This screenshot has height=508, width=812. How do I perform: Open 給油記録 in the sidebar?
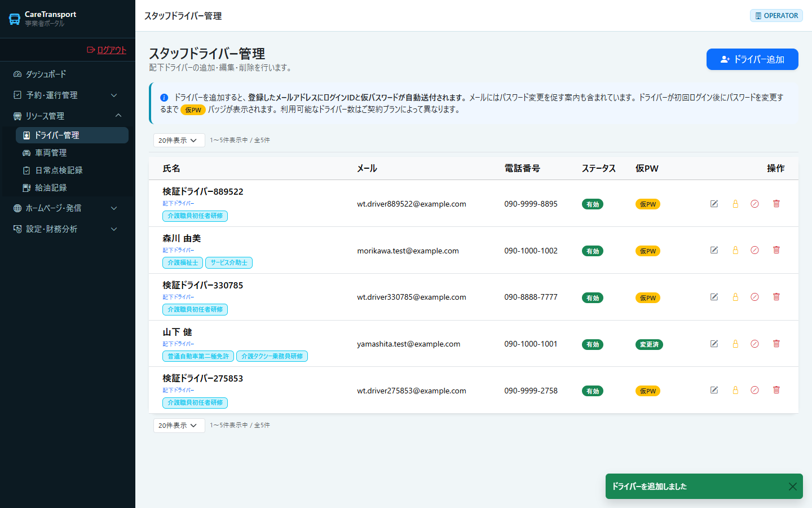72,188
